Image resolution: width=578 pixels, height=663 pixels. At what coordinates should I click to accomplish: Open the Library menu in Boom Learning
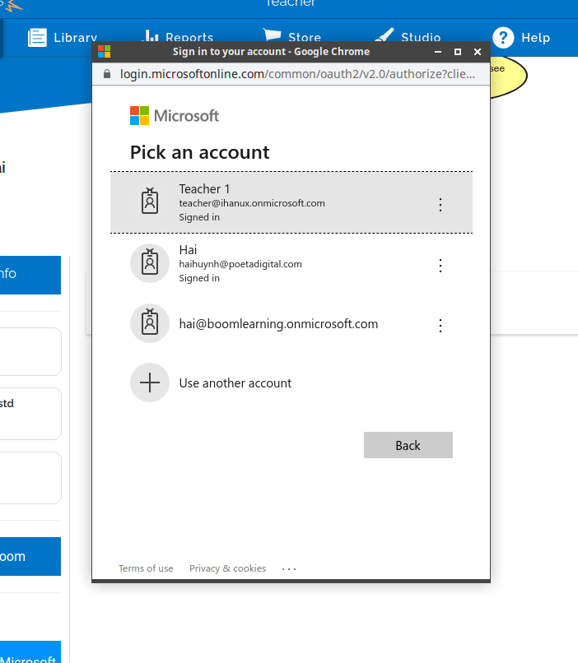(x=62, y=37)
